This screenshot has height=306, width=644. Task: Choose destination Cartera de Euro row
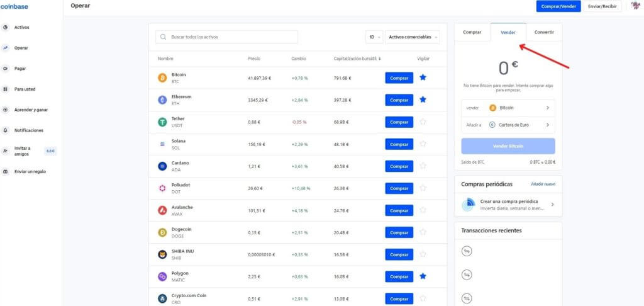(x=508, y=125)
